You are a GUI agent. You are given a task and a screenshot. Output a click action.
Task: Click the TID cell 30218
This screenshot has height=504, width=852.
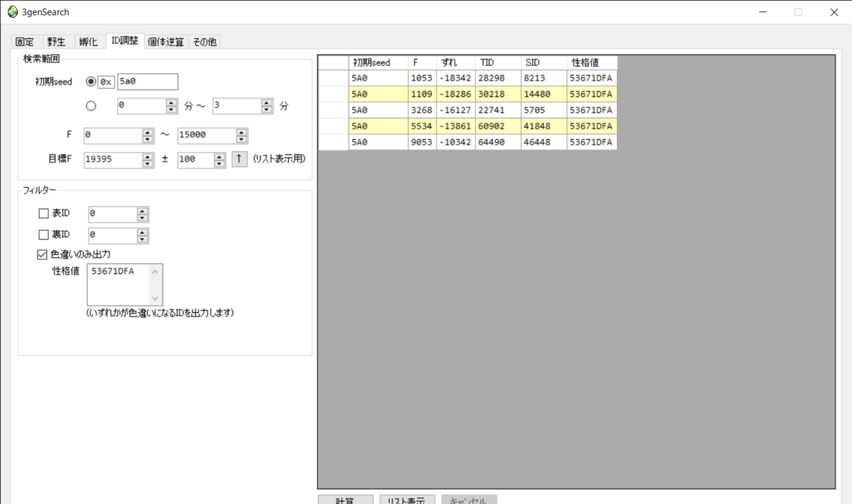click(x=498, y=94)
